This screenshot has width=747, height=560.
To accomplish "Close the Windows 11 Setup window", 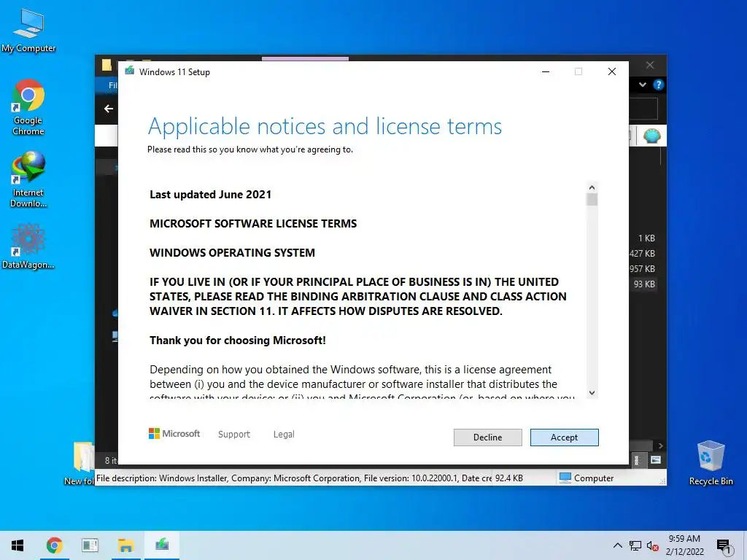I will coord(612,71).
